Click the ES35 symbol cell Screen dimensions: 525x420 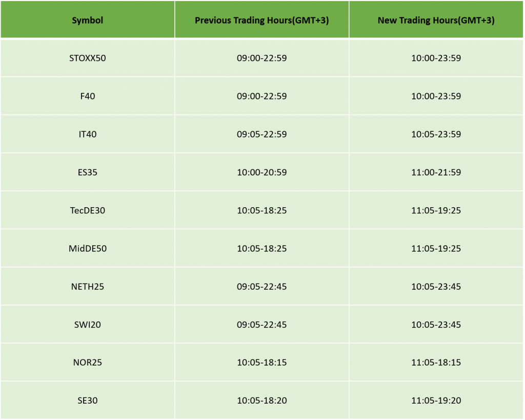tap(87, 172)
